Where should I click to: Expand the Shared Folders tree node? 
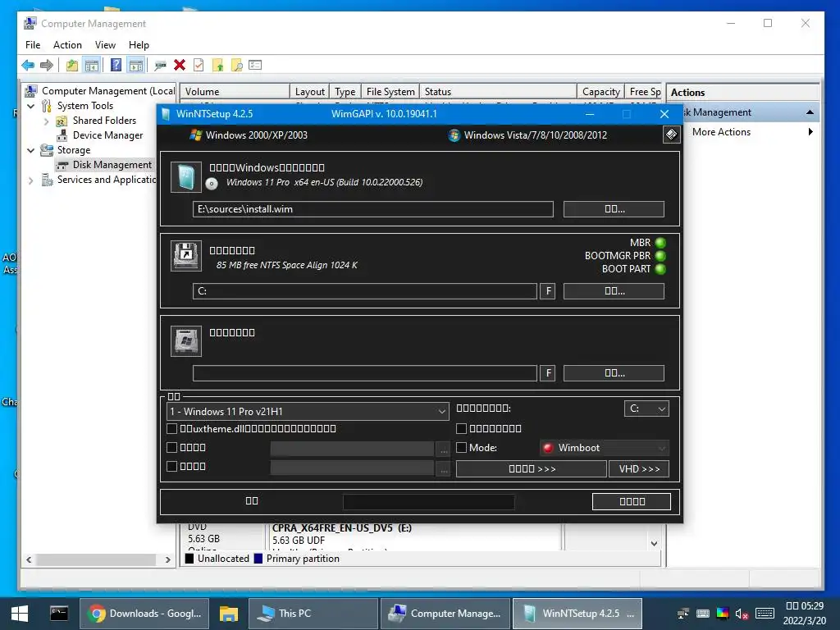coord(47,121)
